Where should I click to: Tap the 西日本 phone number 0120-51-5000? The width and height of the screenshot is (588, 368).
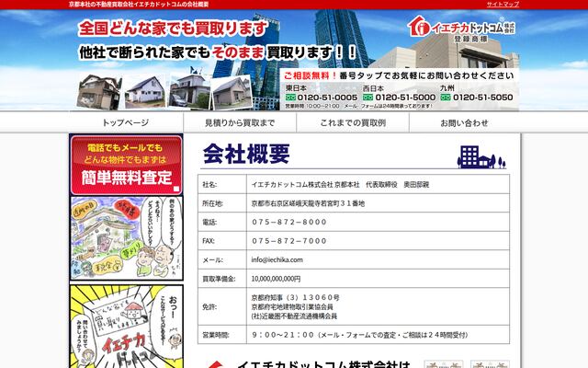[x=405, y=98]
